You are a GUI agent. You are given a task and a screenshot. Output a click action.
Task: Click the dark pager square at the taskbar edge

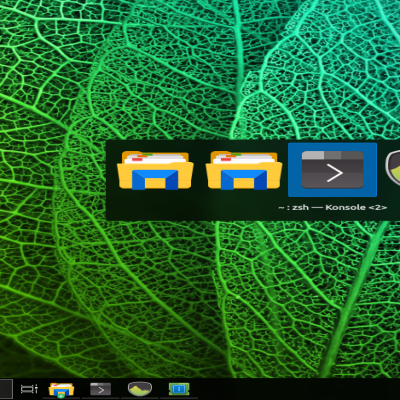pyautogui.click(x=6, y=389)
